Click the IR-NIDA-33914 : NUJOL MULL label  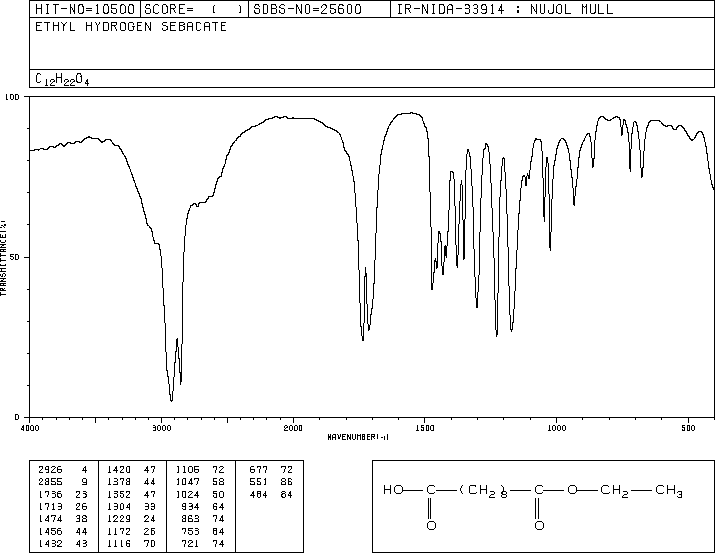tap(505, 9)
